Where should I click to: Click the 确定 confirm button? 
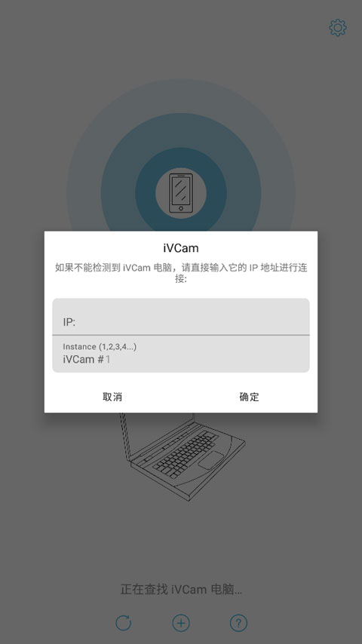click(249, 397)
